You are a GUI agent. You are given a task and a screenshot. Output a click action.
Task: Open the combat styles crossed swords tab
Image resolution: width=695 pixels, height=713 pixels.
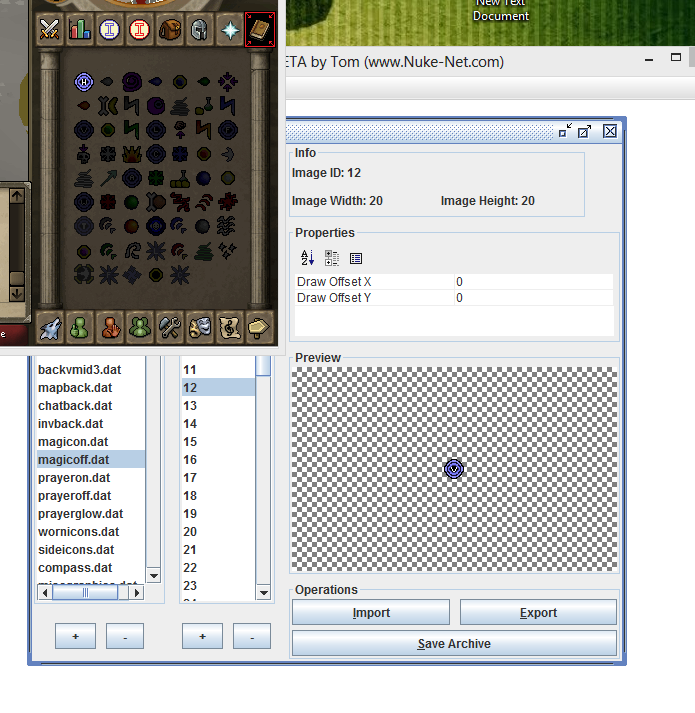click(x=50, y=30)
